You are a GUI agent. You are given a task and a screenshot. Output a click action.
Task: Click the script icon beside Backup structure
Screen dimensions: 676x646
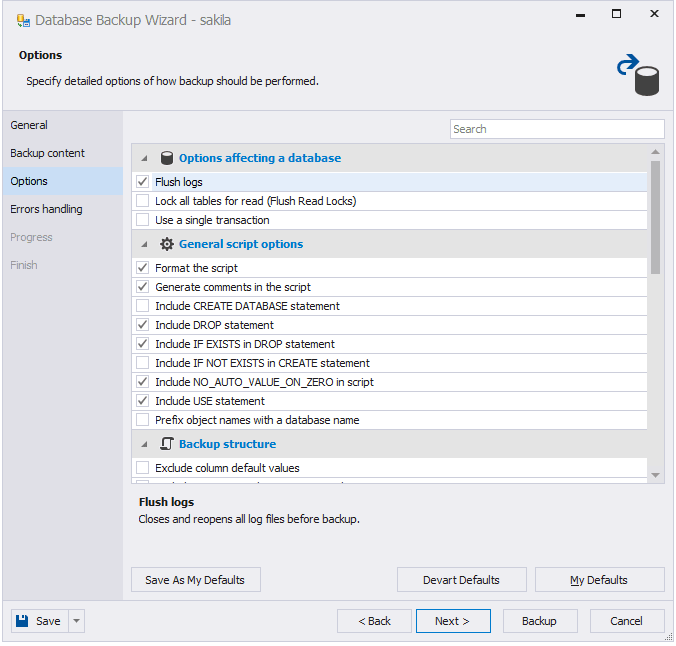point(167,444)
